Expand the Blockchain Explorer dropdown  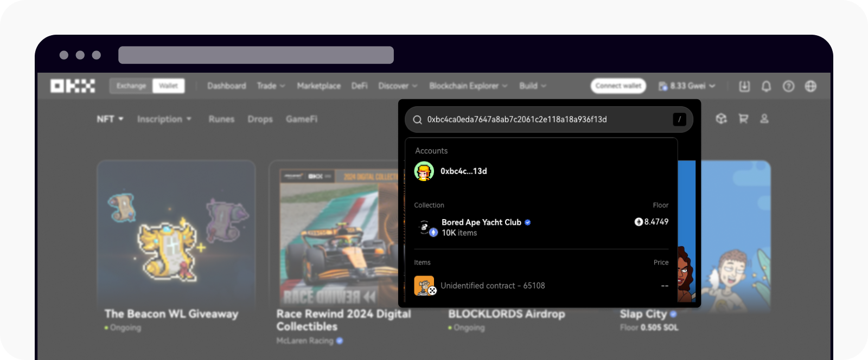(x=468, y=86)
